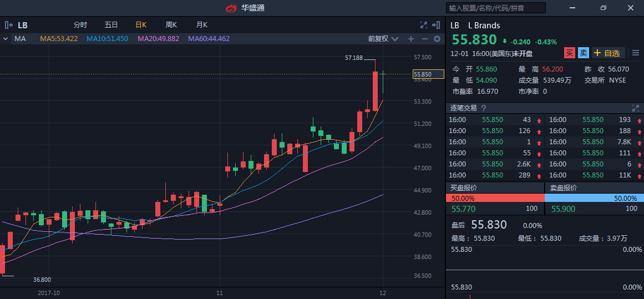Collapse the MA indicator row
The image size is (644, 299).
6,39
